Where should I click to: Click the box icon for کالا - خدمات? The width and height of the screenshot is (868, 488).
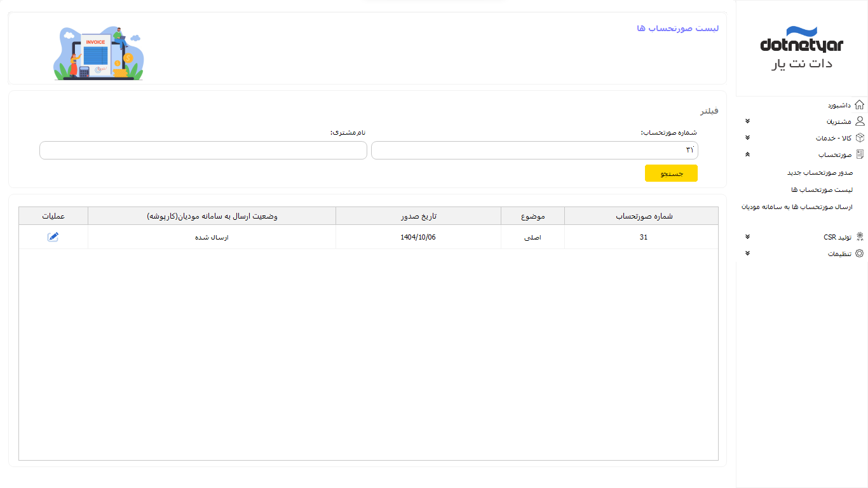(859, 138)
